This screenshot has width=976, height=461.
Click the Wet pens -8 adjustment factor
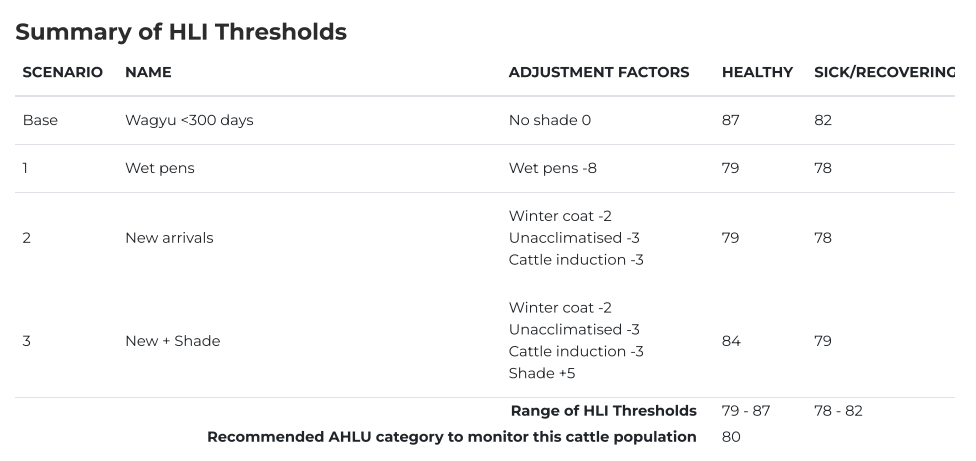tap(553, 168)
